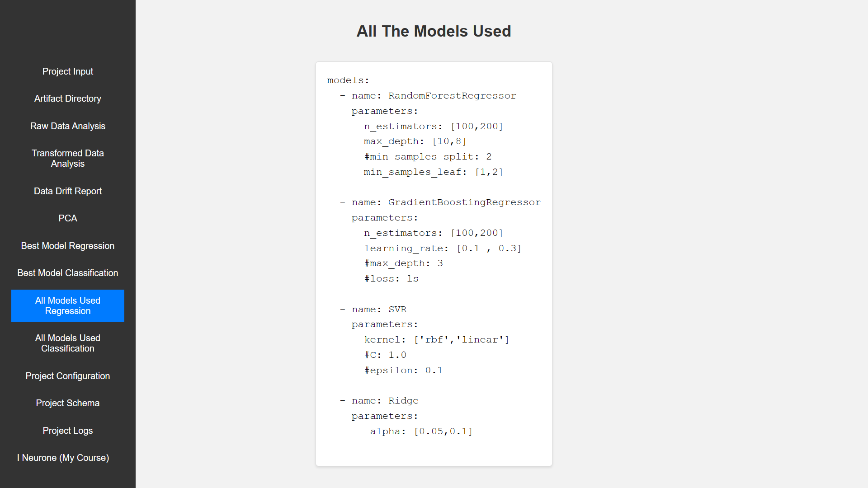This screenshot has height=488, width=868.
Task: Open the Project Input page
Action: point(67,71)
